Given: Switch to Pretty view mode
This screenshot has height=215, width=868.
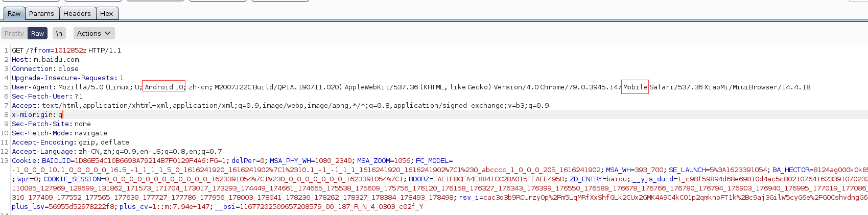Looking at the screenshot, I should click(x=14, y=33).
